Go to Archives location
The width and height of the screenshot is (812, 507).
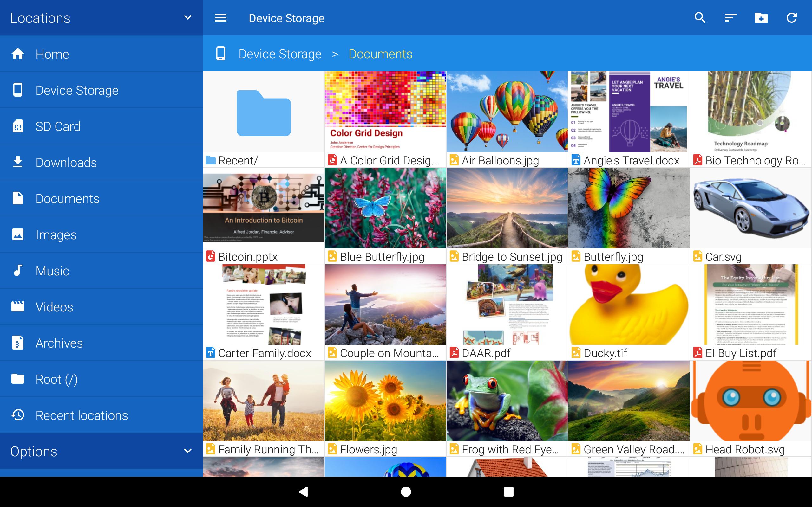(101, 343)
